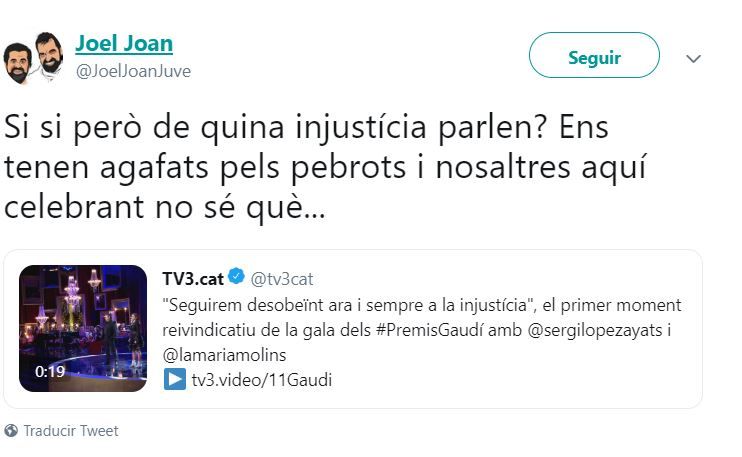Click Joel Joan's profile avatar
The image size is (742, 457).
click(34, 58)
